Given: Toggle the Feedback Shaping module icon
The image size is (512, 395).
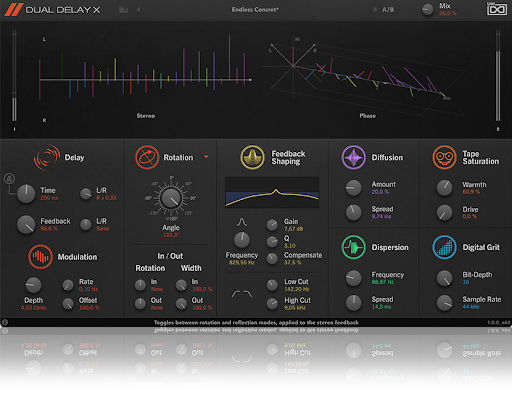Looking at the screenshot, I should tap(252, 157).
